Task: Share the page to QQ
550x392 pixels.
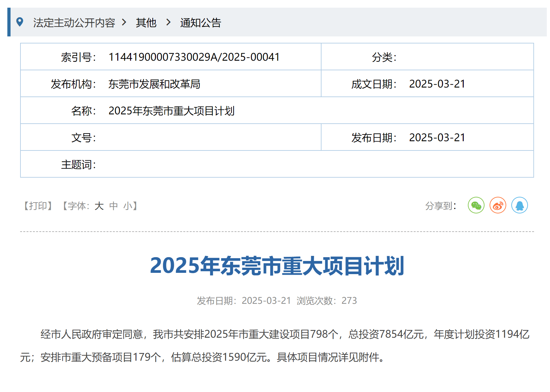Action: click(x=519, y=205)
